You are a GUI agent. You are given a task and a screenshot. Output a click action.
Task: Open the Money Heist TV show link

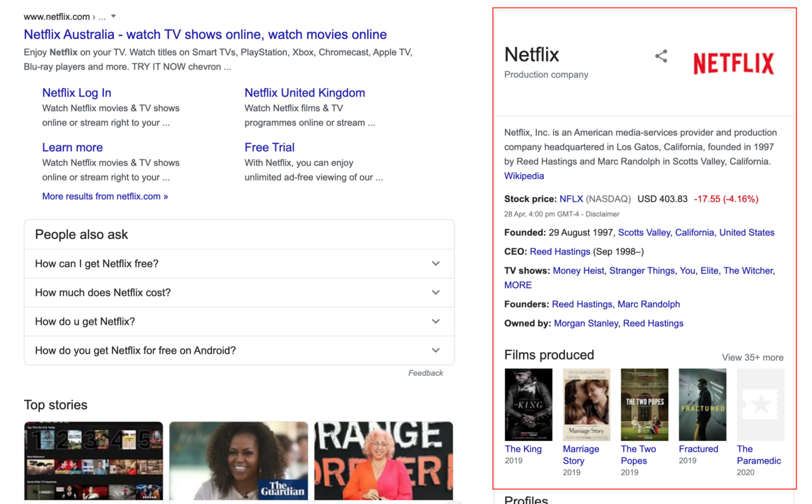click(x=578, y=271)
